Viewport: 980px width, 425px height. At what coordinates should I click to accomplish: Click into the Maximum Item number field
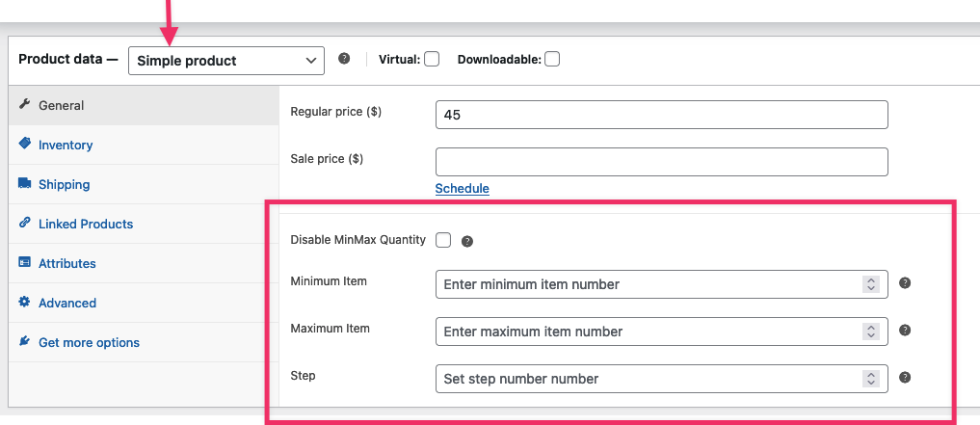pyautogui.click(x=661, y=332)
